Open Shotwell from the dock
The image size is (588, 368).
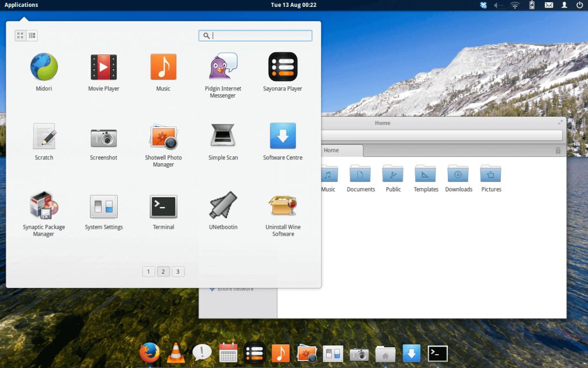[307, 354]
